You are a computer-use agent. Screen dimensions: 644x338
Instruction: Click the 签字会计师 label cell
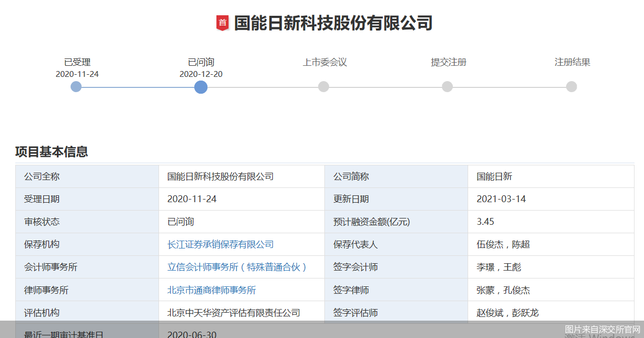coord(397,267)
